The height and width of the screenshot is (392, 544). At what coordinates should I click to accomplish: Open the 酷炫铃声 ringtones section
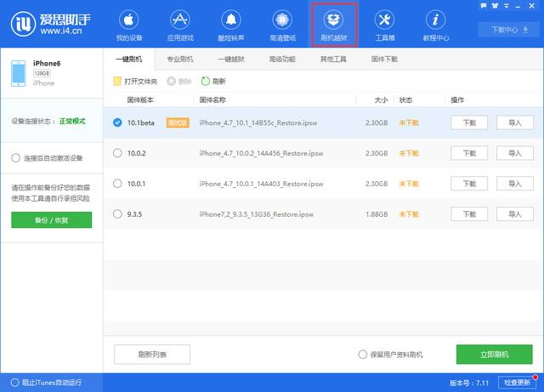point(231,26)
